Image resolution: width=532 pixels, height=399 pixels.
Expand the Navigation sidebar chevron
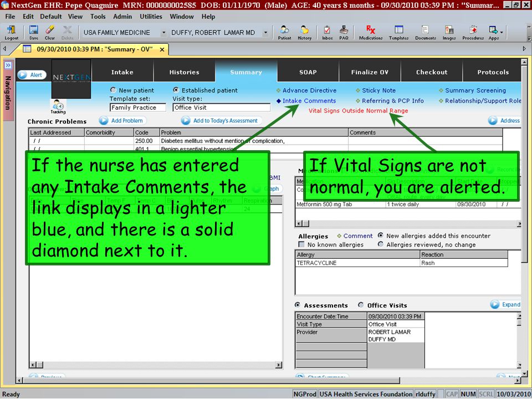[8, 65]
